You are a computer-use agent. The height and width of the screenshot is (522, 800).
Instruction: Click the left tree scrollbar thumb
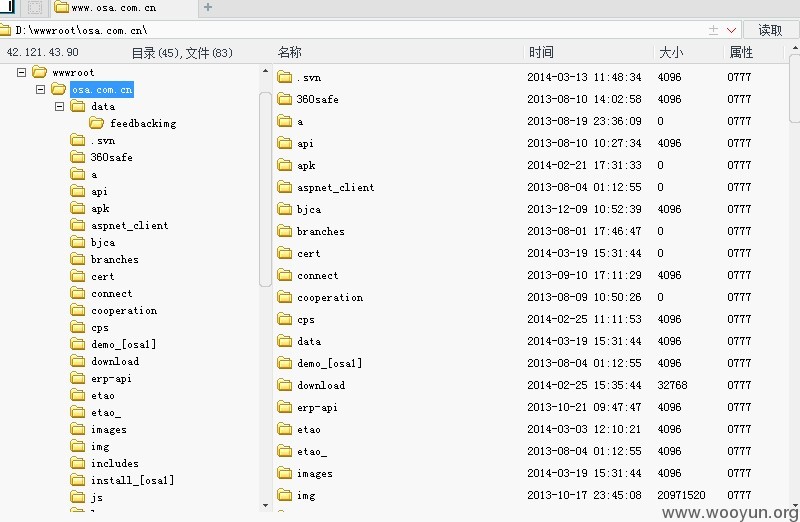coord(265,189)
